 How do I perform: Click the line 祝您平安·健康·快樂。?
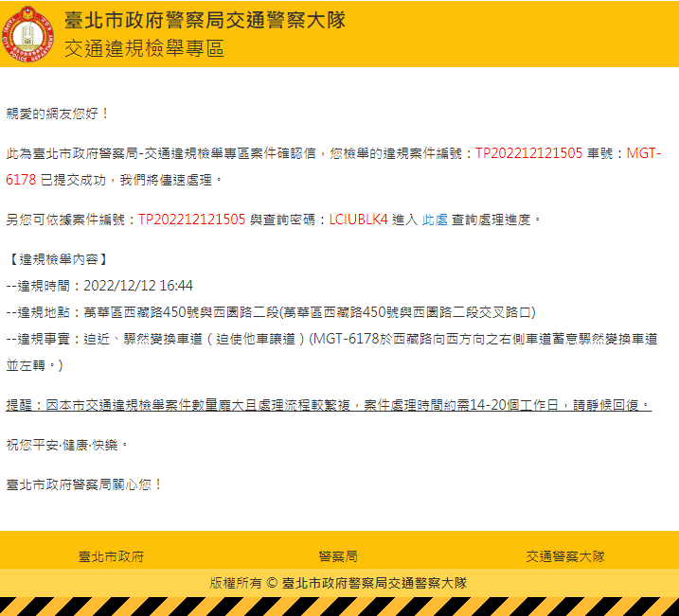pyautogui.click(x=67, y=445)
